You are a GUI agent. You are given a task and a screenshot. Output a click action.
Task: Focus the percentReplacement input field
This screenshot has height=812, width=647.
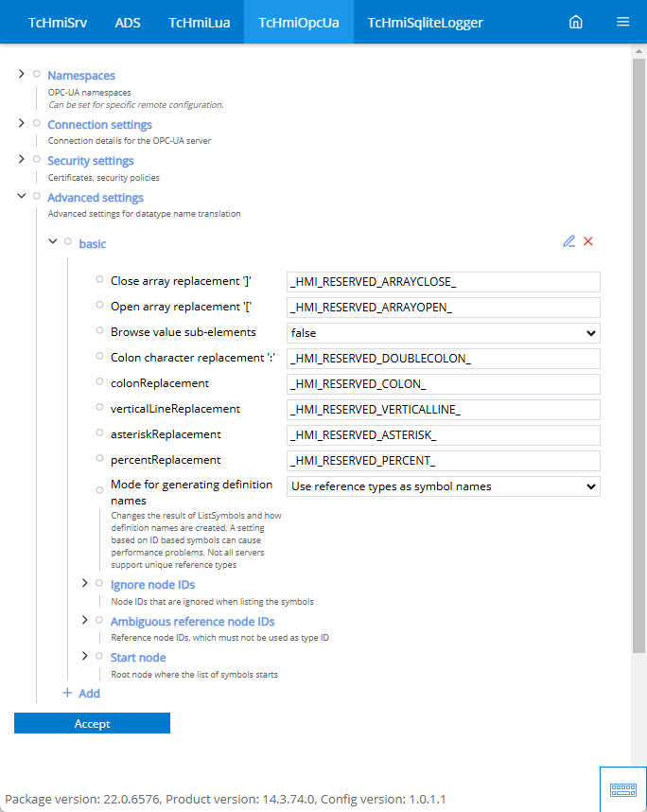click(x=444, y=461)
